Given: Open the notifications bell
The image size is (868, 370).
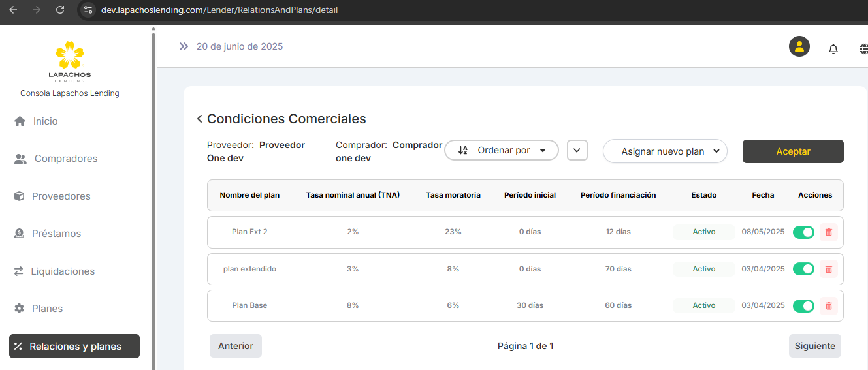Looking at the screenshot, I should pos(833,49).
